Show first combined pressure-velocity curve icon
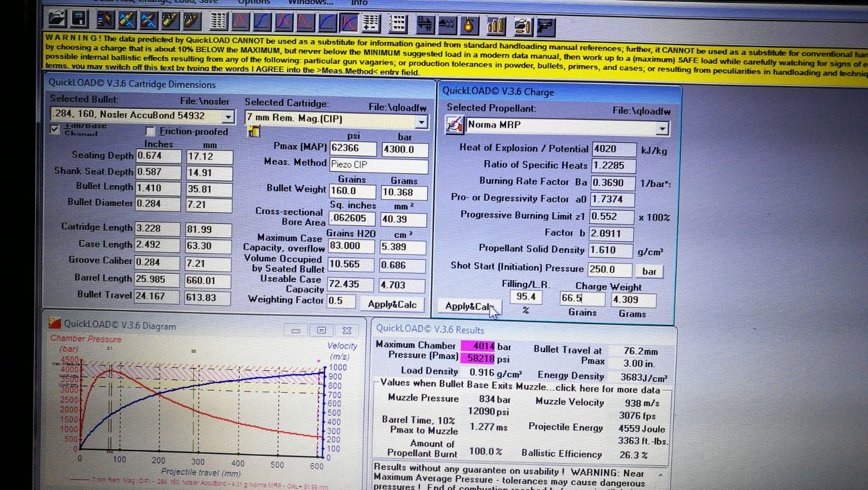This screenshot has height=490, width=868. point(284,22)
